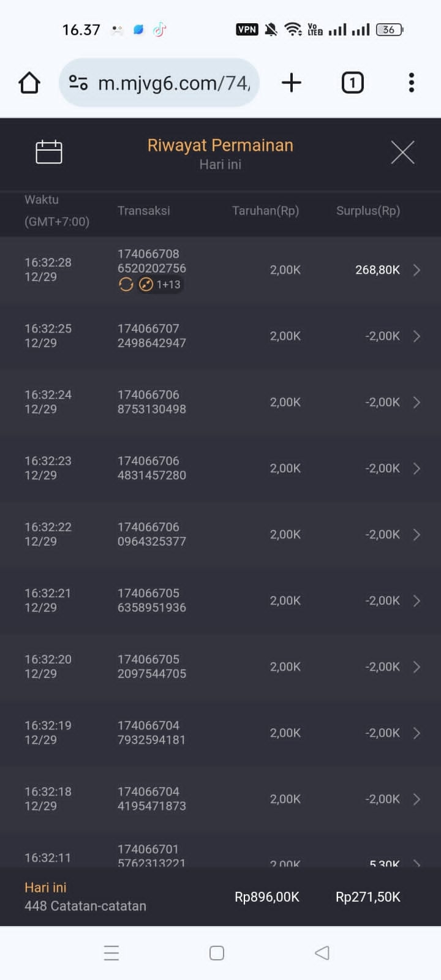441x980 pixels.
Task: Select the 16:32:24 history row
Action: [x=221, y=402]
